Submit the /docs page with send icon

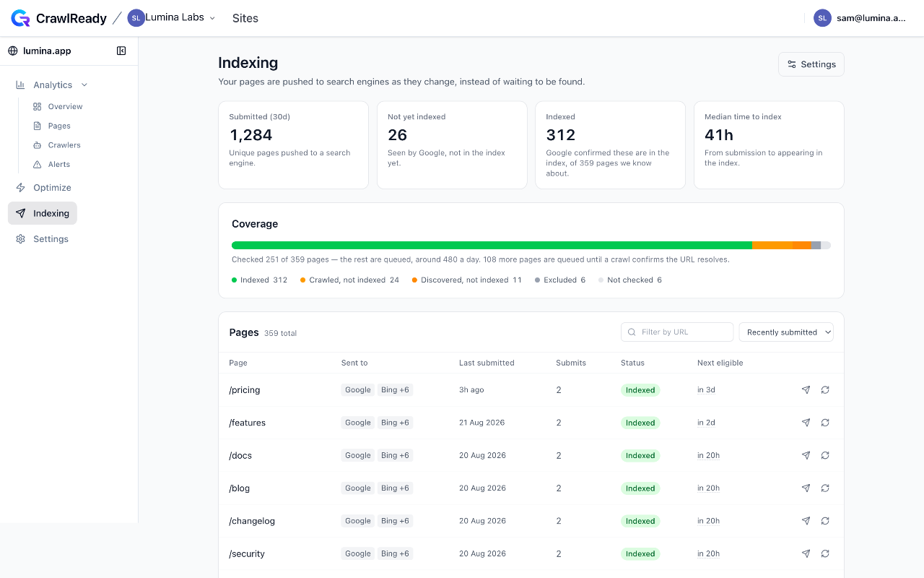click(806, 455)
